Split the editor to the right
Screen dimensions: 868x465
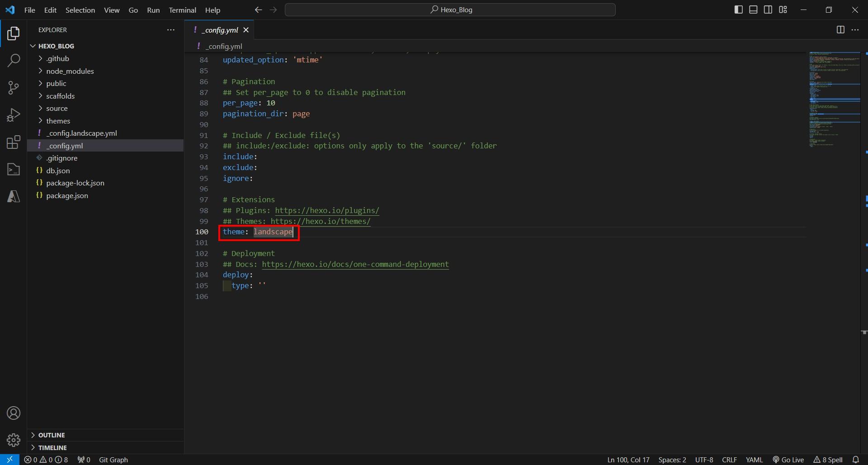click(840, 30)
